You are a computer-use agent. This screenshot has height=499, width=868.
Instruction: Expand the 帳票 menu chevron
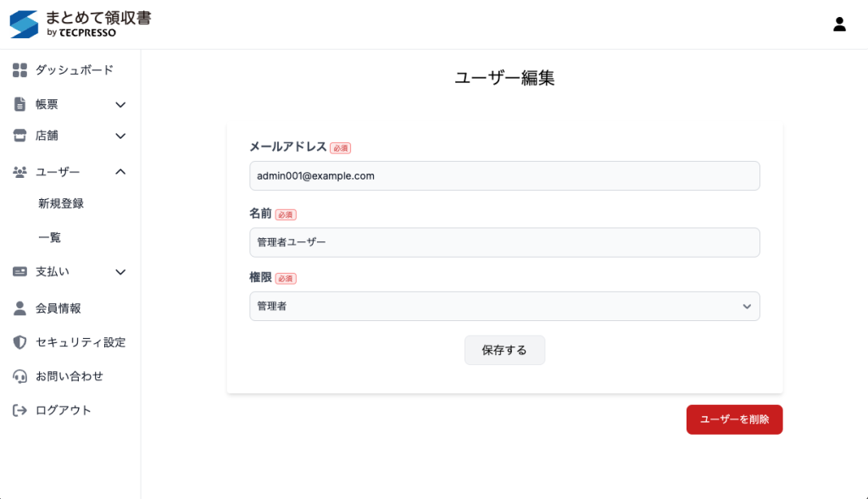pos(120,105)
